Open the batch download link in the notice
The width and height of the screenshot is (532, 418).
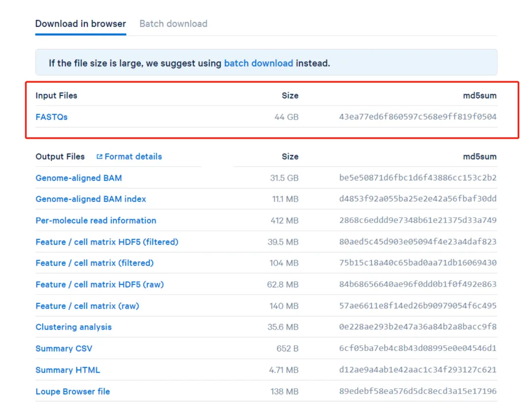tap(259, 63)
